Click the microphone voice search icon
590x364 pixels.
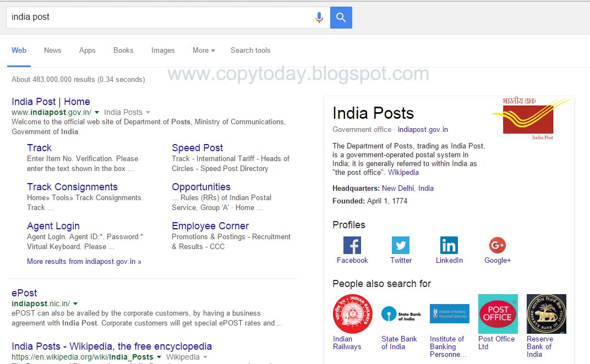pyautogui.click(x=319, y=17)
